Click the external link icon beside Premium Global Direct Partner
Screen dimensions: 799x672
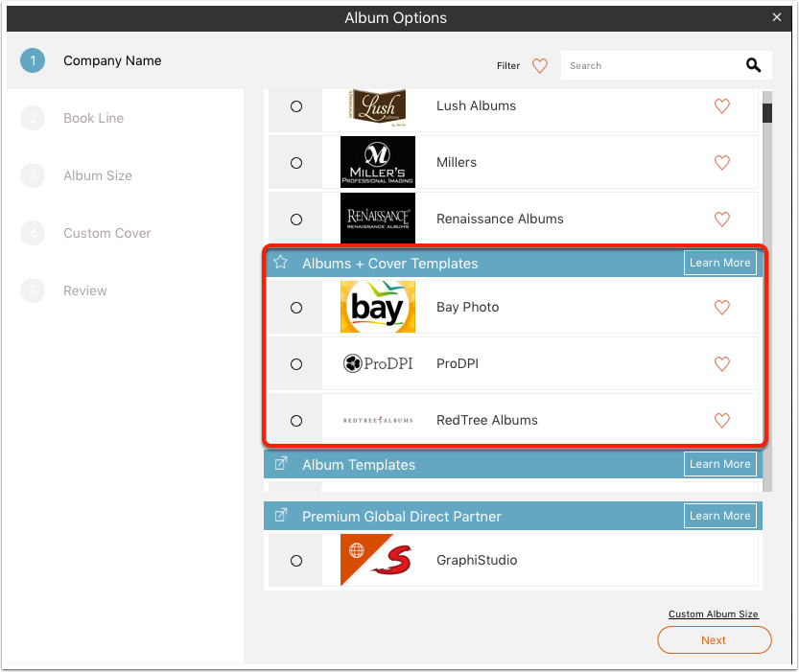(x=281, y=515)
